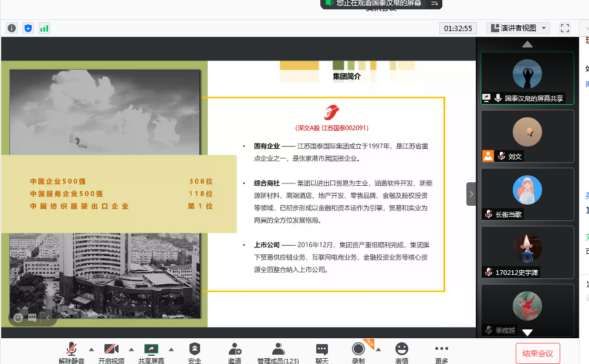The height and width of the screenshot is (364, 589).
Task: Click the 更多 three-dots icon
Action: click(442, 353)
